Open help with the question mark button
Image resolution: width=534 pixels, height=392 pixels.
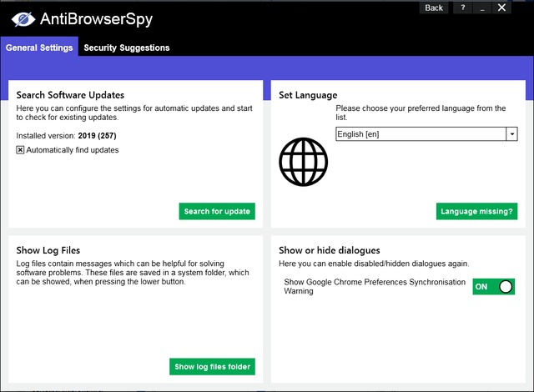click(x=461, y=8)
